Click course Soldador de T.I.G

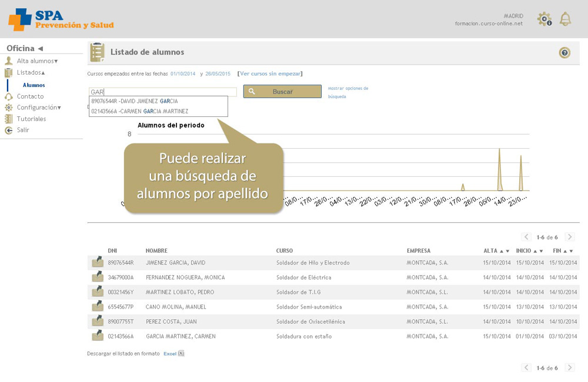(x=299, y=292)
